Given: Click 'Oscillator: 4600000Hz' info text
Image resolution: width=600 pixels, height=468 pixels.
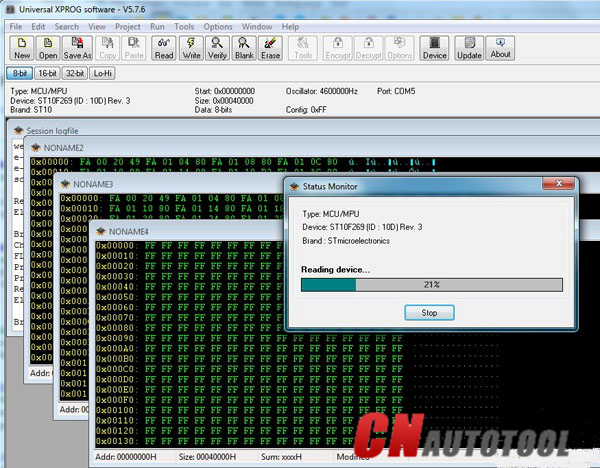Looking at the screenshot, I should (x=321, y=91).
